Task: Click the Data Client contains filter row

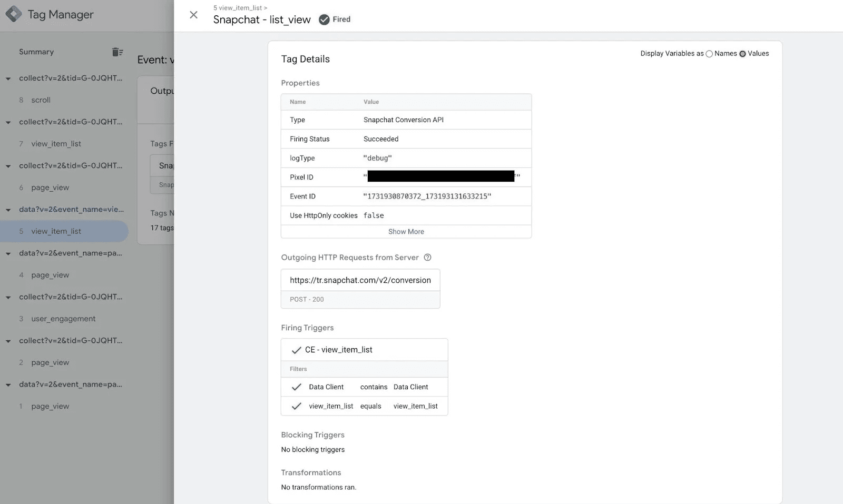Action: [365, 387]
